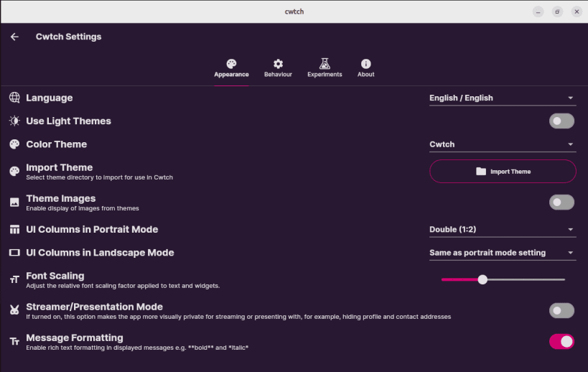Switch to the Appearance tab label

(231, 75)
